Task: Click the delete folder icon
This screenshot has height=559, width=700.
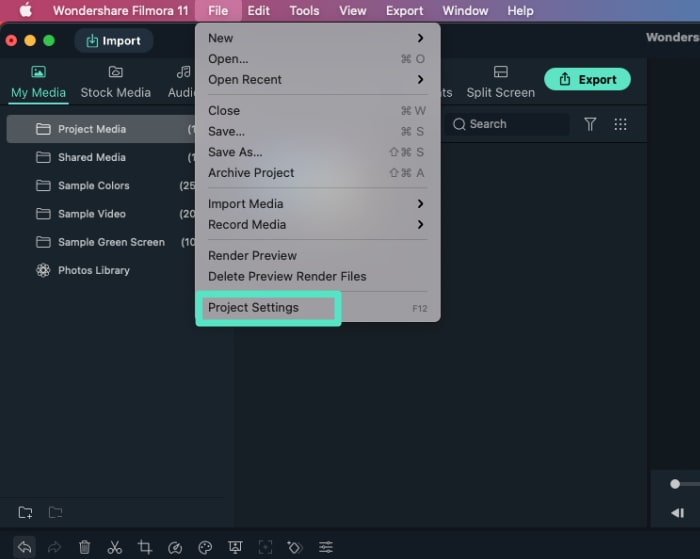Action: click(x=55, y=513)
